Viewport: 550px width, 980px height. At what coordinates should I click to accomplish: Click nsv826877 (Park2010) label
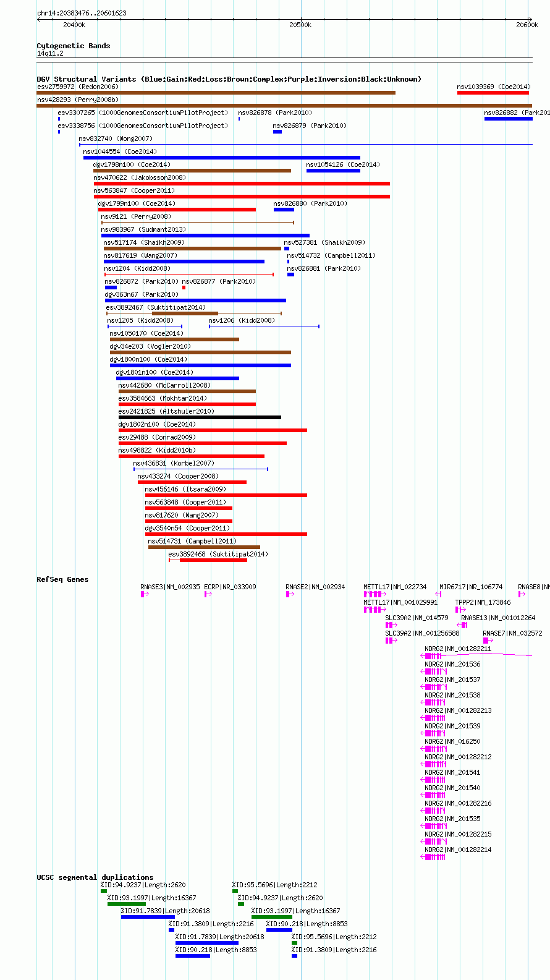[x=219, y=281]
